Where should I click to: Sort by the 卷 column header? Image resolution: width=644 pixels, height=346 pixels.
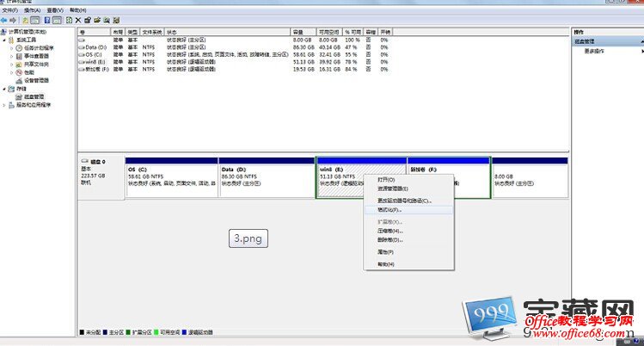(x=94, y=32)
